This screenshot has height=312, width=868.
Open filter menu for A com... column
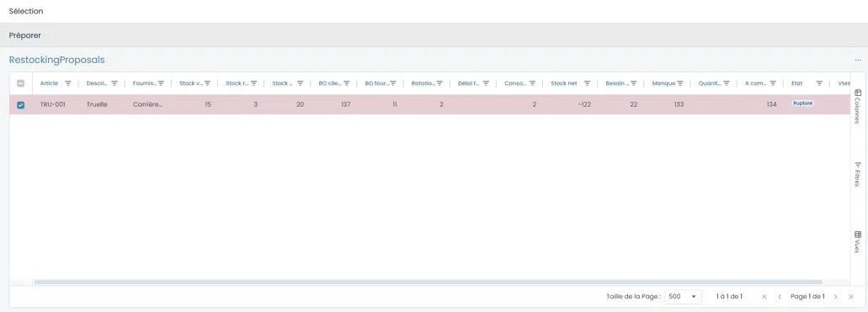pos(774,83)
